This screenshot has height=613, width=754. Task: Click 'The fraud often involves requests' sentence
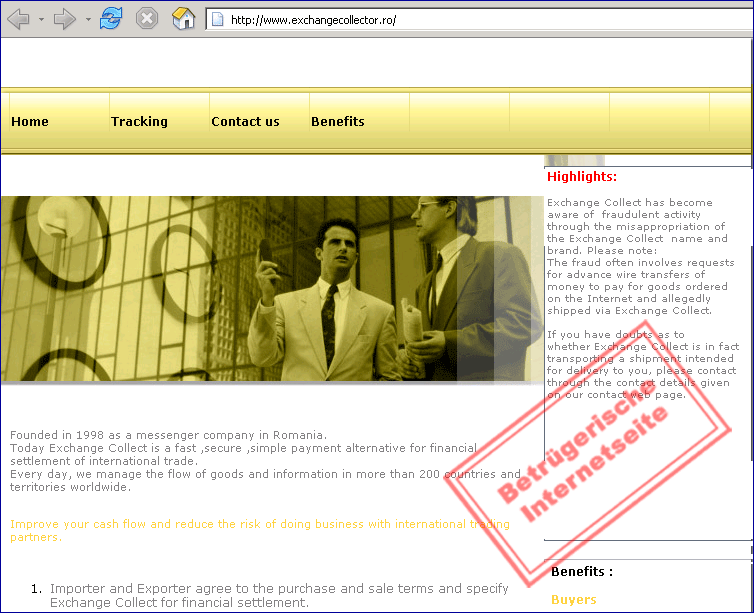[x=641, y=287]
